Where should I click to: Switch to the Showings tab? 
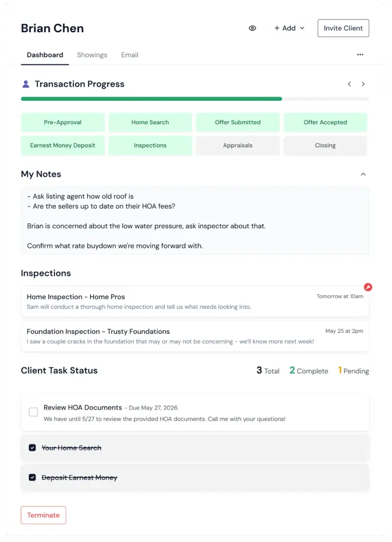pyautogui.click(x=92, y=55)
